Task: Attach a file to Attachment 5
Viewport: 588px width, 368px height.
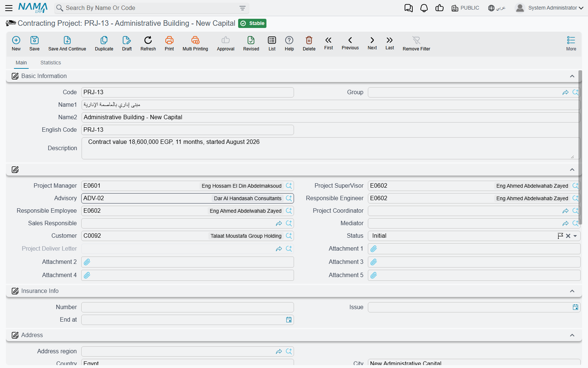Action: 374,275
